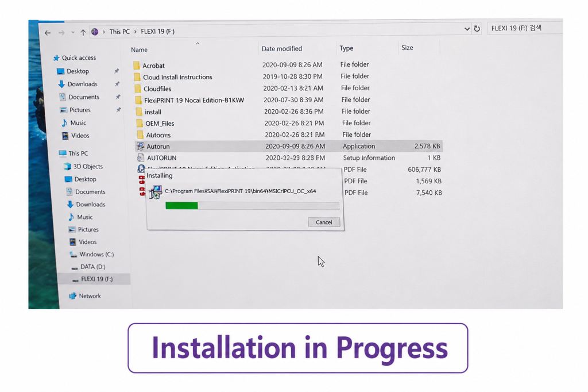588x392 pixels.
Task: Select the AUTORUN setup information file
Action: (157, 158)
